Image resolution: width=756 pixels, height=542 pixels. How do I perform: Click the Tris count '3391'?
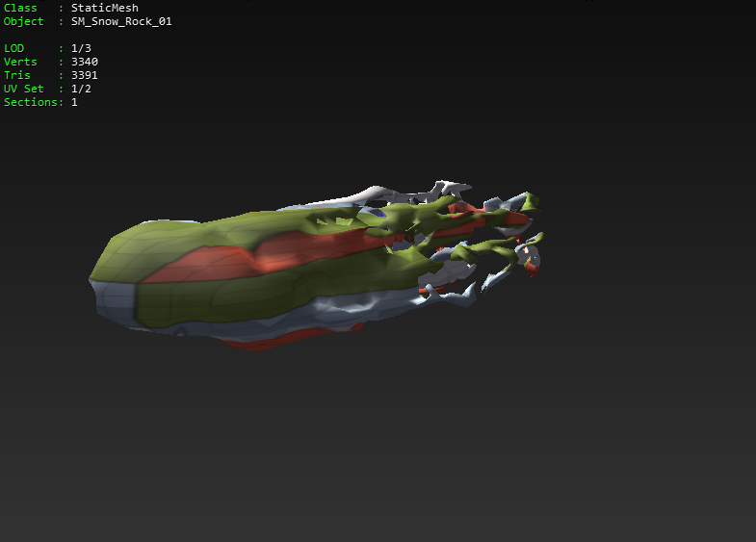85,75
